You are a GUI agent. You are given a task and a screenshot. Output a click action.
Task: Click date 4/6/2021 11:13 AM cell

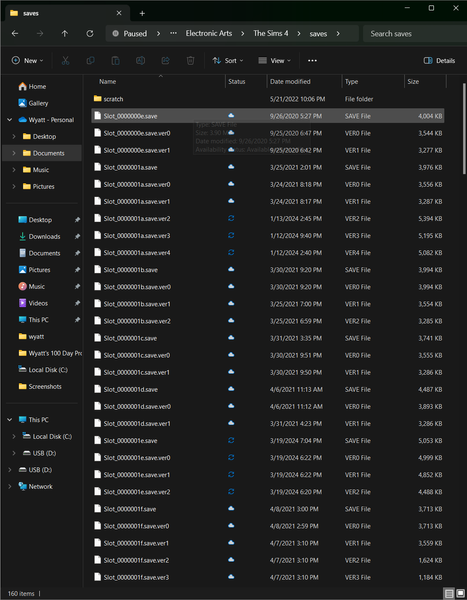click(296, 389)
